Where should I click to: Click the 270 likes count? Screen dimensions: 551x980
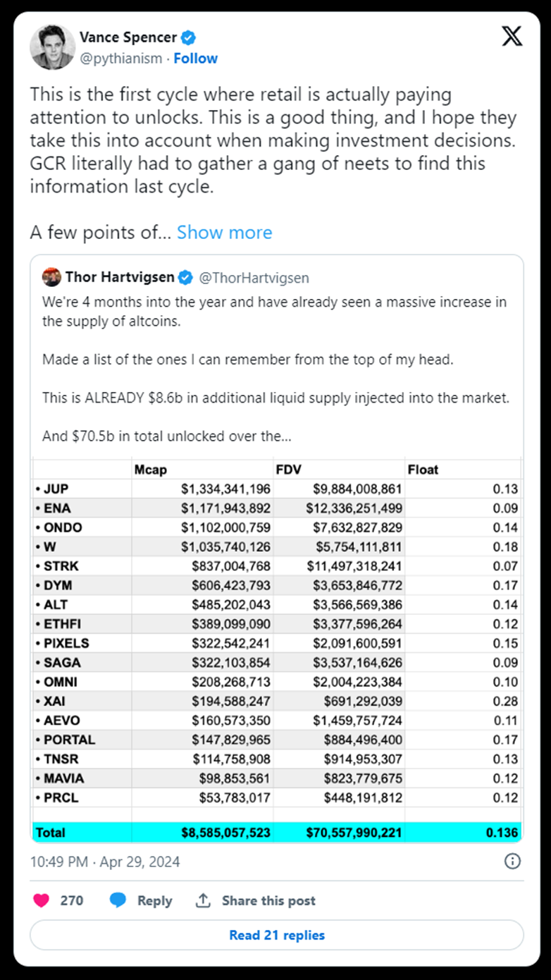pyautogui.click(x=72, y=900)
